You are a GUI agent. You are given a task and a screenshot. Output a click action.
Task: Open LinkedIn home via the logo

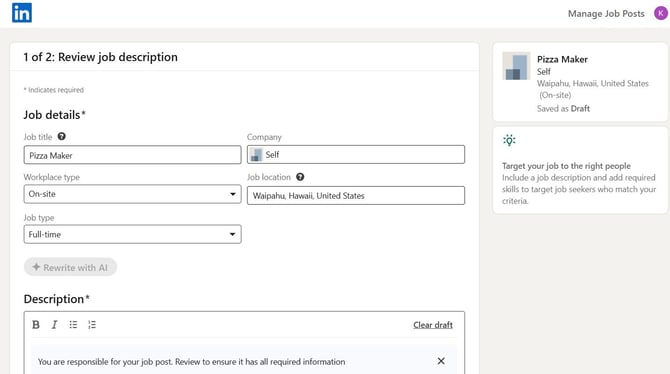22,13
